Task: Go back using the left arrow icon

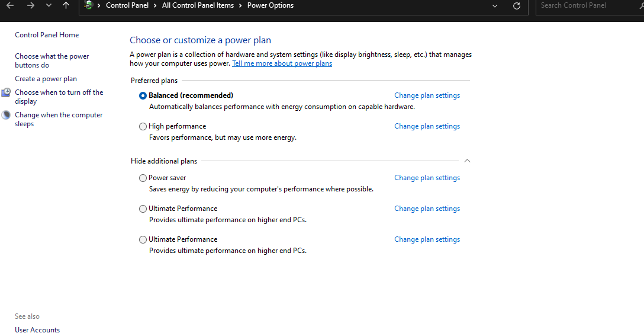Action: pyautogui.click(x=10, y=5)
